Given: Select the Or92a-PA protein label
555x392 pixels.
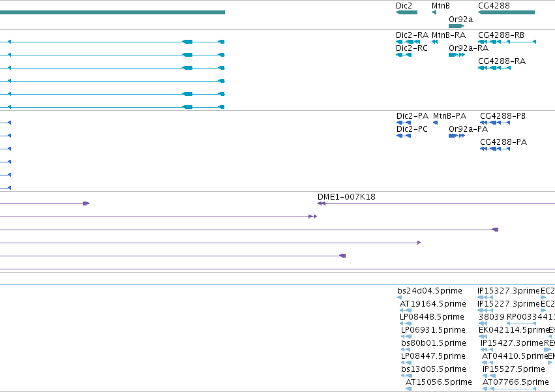Looking at the screenshot, I should [x=468, y=129].
